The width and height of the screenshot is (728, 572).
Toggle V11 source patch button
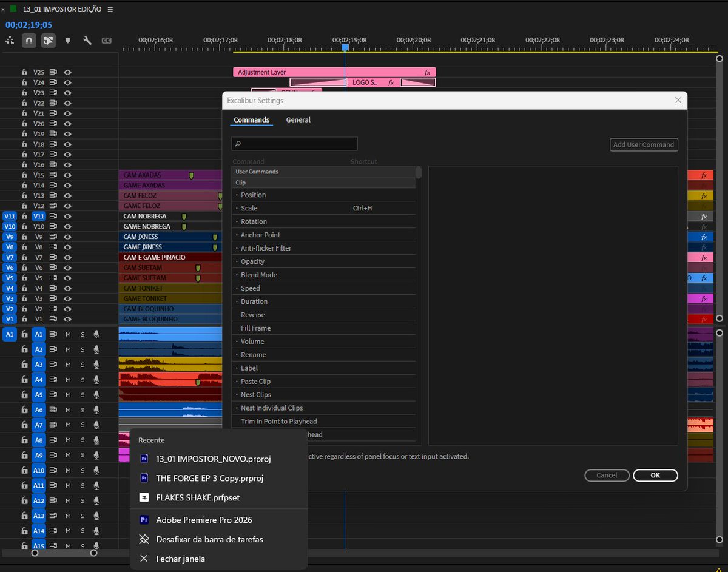click(x=10, y=216)
